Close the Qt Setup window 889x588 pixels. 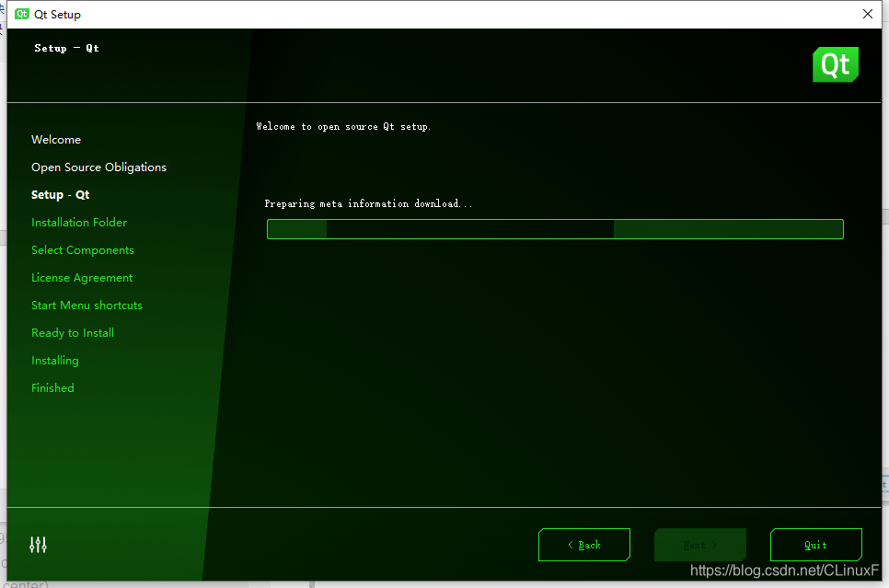(x=868, y=14)
